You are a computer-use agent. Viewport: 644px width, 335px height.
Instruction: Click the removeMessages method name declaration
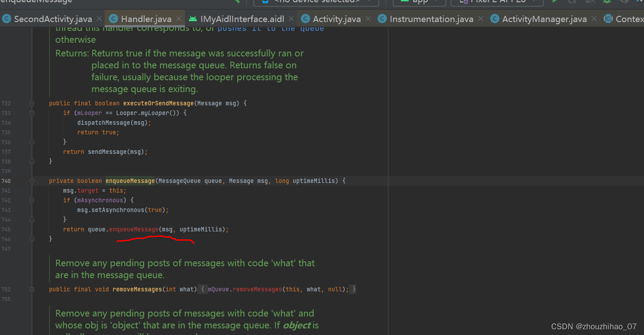click(137, 289)
